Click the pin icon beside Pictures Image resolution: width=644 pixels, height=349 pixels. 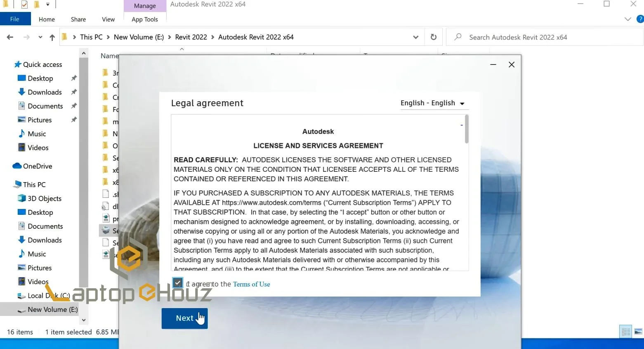[x=74, y=120]
